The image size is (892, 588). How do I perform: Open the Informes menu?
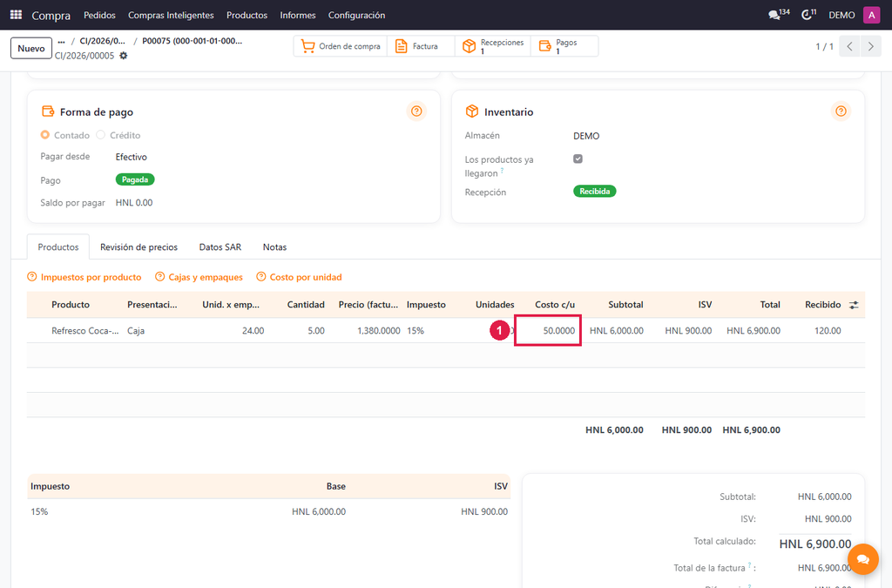(298, 15)
